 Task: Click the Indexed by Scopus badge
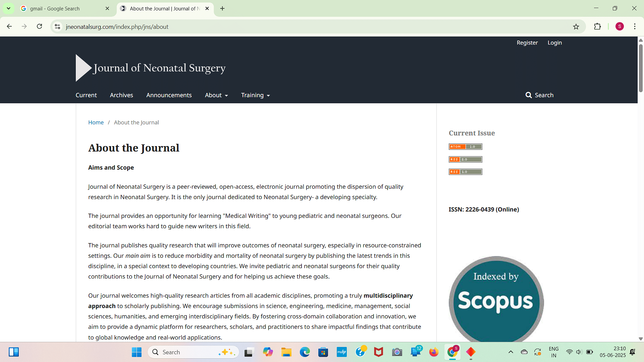click(x=496, y=299)
